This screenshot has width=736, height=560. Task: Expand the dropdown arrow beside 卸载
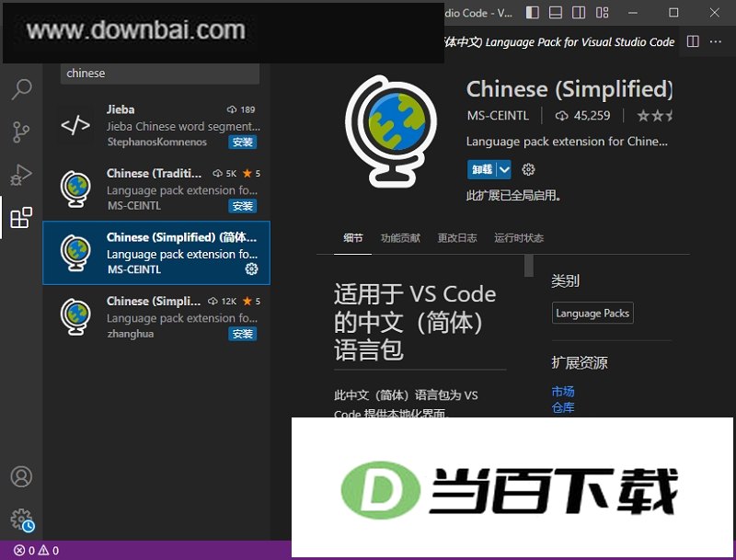(x=504, y=169)
